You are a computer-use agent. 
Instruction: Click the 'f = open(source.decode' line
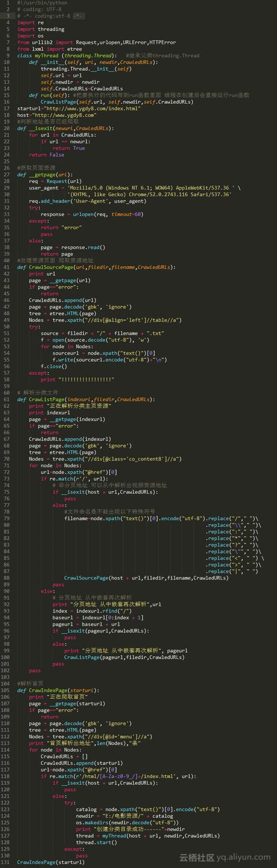tap(94, 339)
